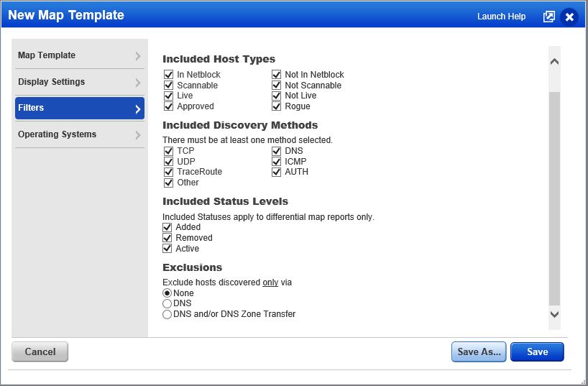This screenshot has width=588, height=386.
Task: Click the Save button
Action: 537,351
